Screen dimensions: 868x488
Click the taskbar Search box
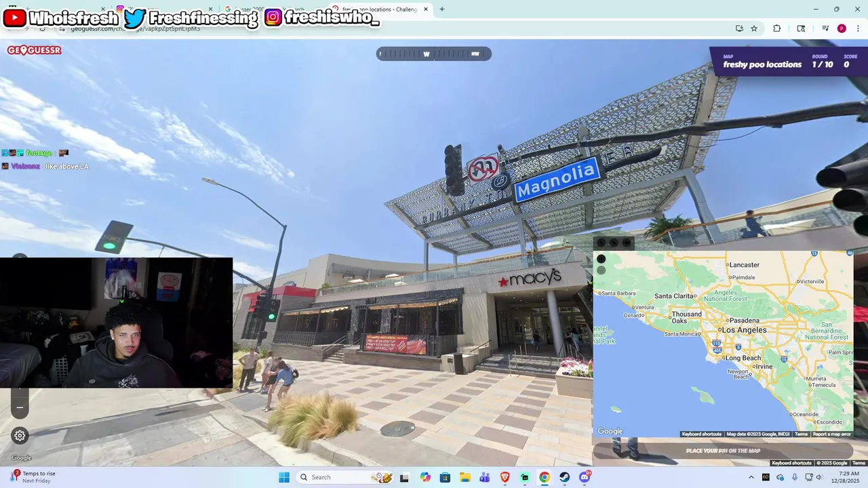(346, 477)
